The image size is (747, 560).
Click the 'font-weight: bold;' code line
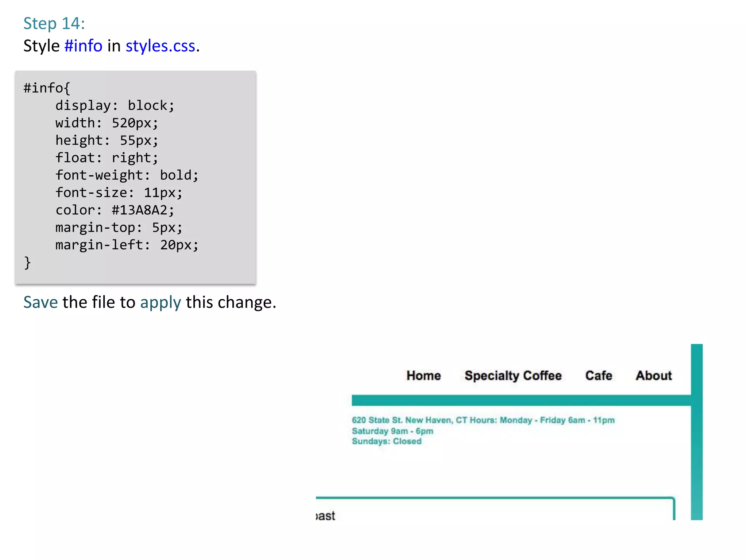tap(127, 175)
